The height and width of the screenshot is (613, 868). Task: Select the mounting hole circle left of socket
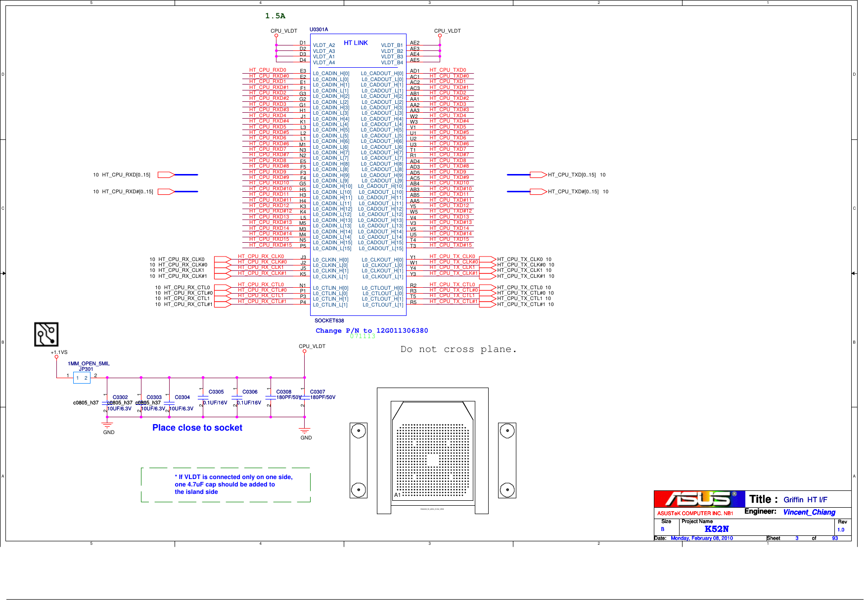pyautogui.click(x=358, y=430)
